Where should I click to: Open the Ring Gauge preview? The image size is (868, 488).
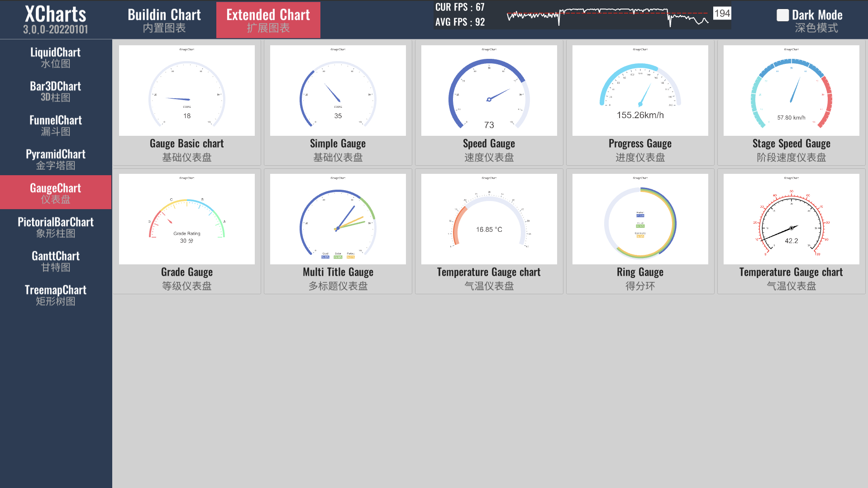[x=640, y=231]
